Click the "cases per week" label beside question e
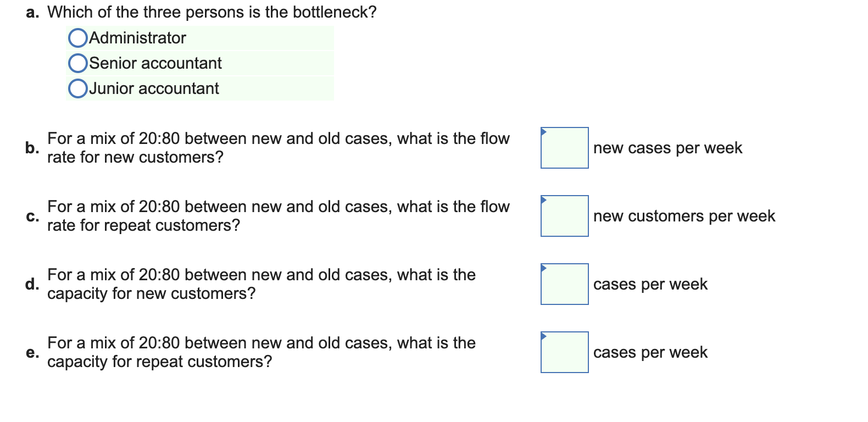Image resolution: width=868 pixels, height=422 pixels. pyautogui.click(x=650, y=353)
